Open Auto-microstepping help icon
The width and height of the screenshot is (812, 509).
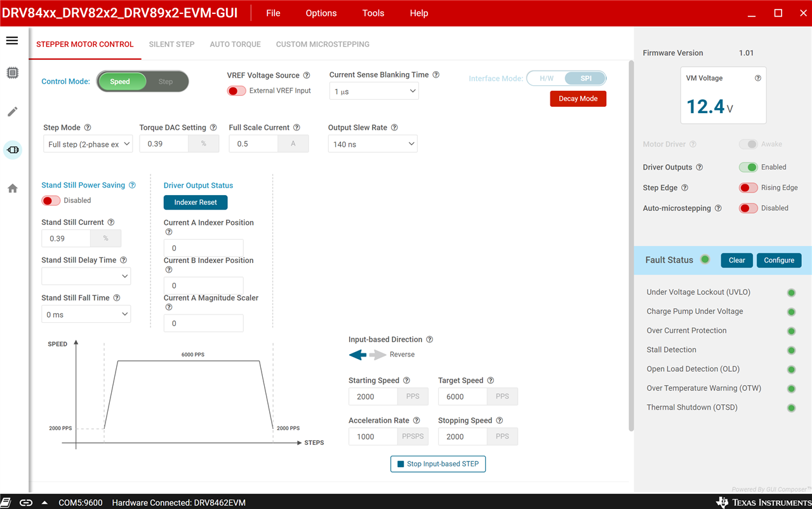[x=718, y=208]
